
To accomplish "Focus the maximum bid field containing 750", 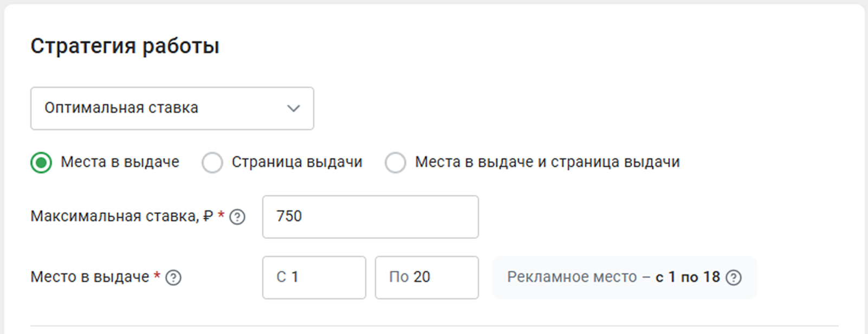I will [x=371, y=217].
